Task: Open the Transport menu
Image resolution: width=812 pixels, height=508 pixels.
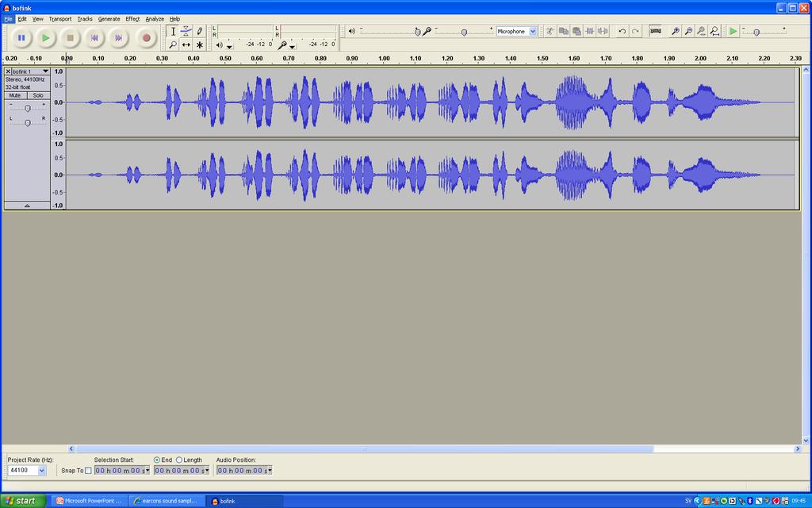Action: [x=60, y=19]
